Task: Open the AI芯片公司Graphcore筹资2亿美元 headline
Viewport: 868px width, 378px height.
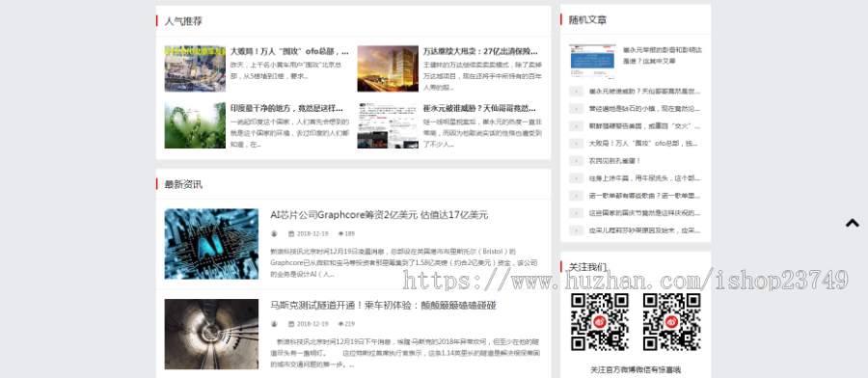Action: pos(379,215)
